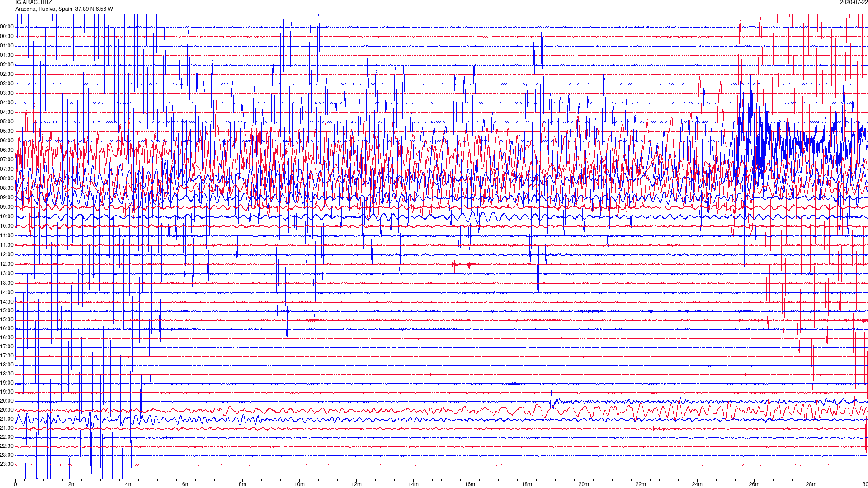Viewport: 868px width, 488px height.
Task: Select the 20:30 time row label
Action: (x=7, y=410)
